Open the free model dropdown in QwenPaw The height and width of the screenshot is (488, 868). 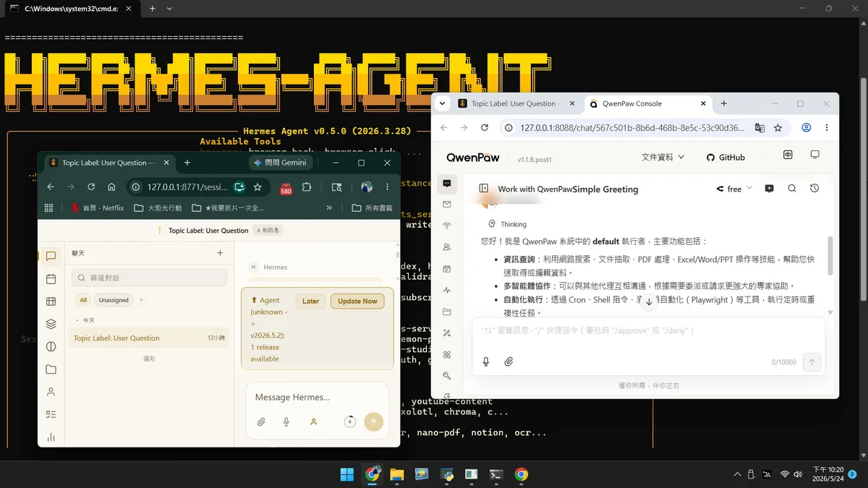pos(734,189)
